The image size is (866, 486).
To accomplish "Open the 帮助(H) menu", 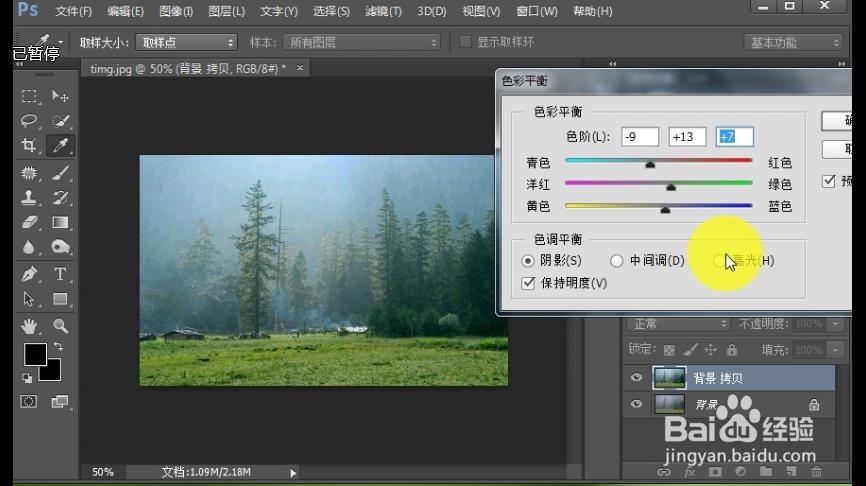I will tap(593, 11).
